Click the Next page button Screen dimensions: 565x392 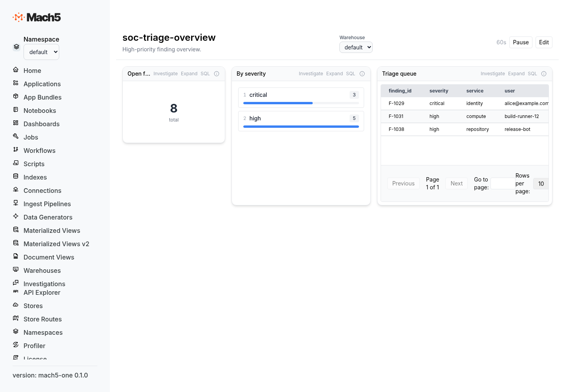pos(457,183)
